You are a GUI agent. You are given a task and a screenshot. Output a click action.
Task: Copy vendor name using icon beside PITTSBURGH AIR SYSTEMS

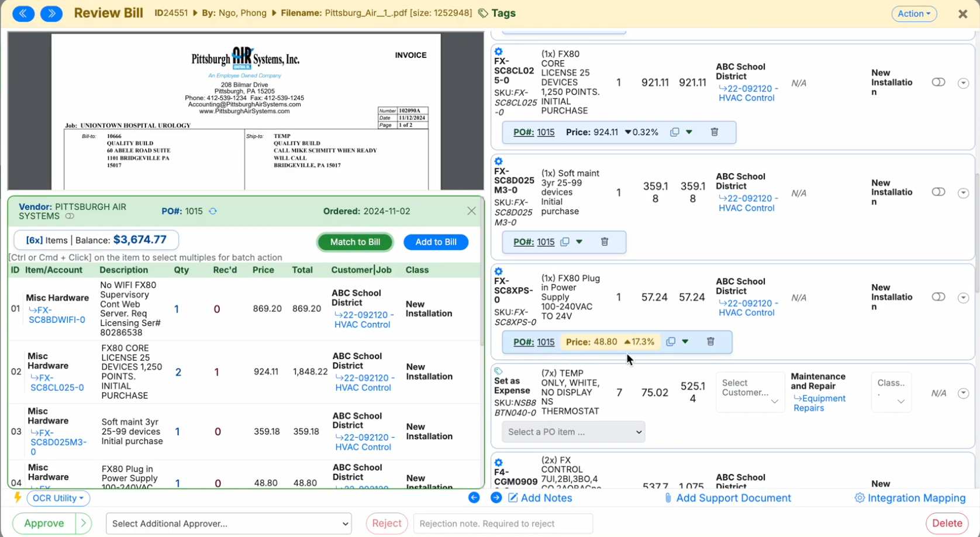[x=70, y=216]
